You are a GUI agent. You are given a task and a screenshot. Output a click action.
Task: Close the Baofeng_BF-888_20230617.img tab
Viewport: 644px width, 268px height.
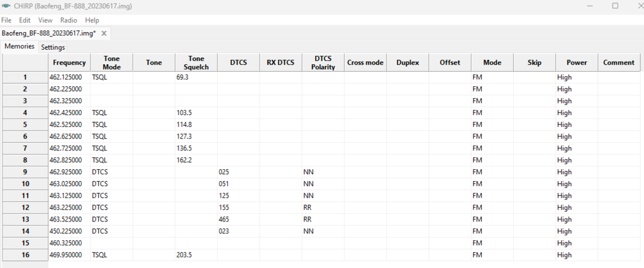[x=104, y=33]
